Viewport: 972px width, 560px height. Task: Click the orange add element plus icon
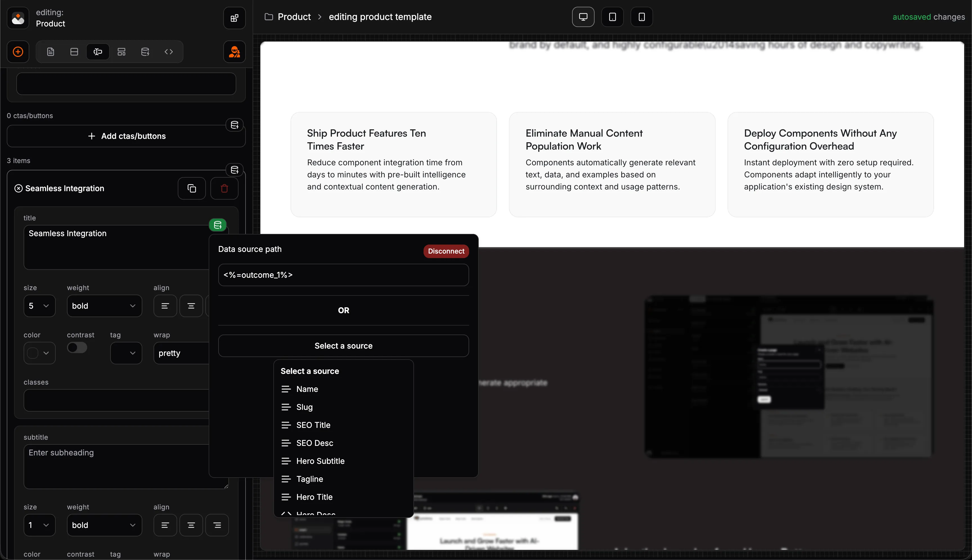pyautogui.click(x=18, y=51)
